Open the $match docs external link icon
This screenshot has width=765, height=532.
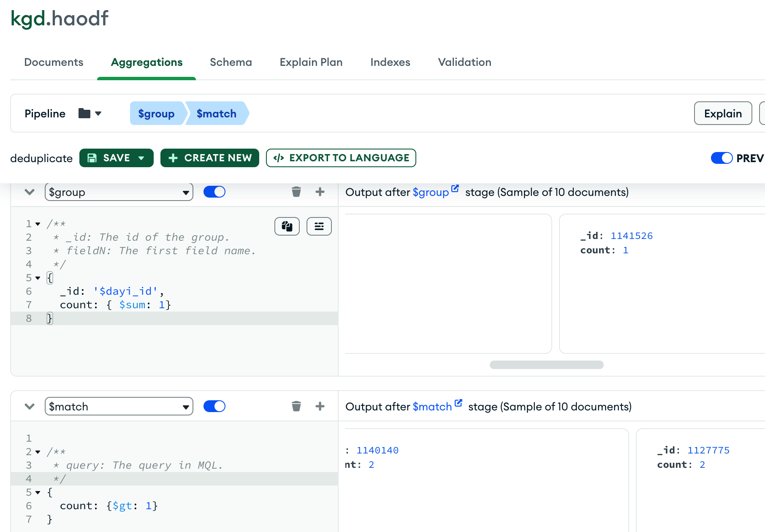458,403
